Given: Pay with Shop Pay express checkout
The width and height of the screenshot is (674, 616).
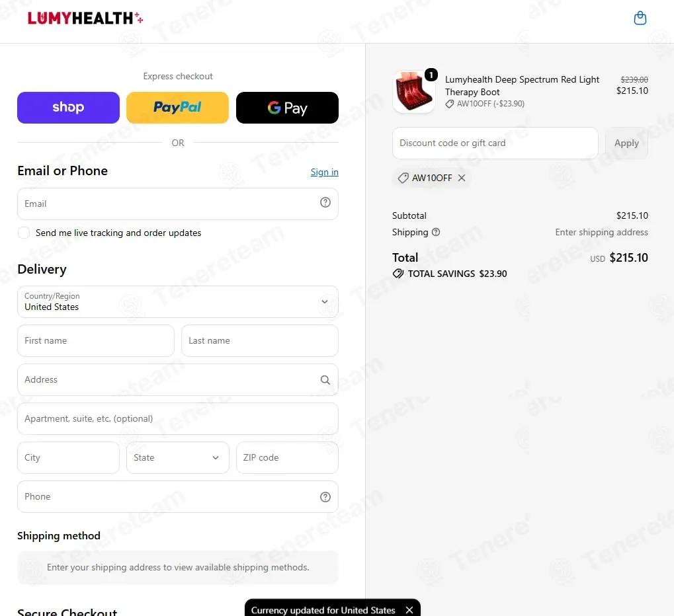Looking at the screenshot, I should [68, 107].
